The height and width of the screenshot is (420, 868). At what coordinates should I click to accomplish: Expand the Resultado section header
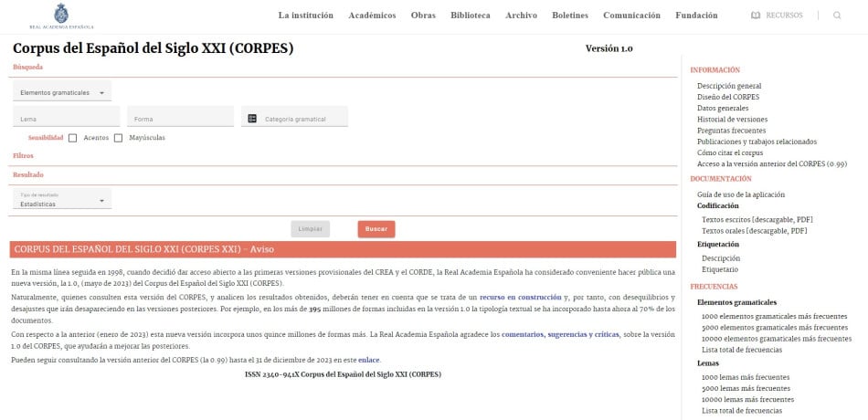(x=28, y=175)
